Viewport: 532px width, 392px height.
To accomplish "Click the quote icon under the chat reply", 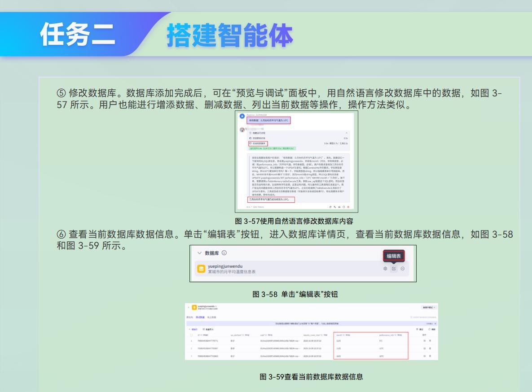I will (x=339, y=207).
